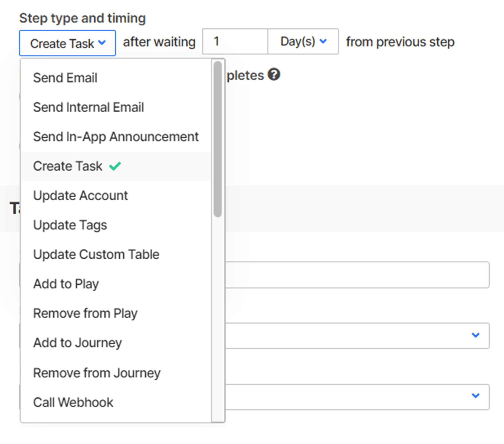Click the help question mark icon
Image resolution: width=504 pixels, height=444 pixels.
pos(274,75)
